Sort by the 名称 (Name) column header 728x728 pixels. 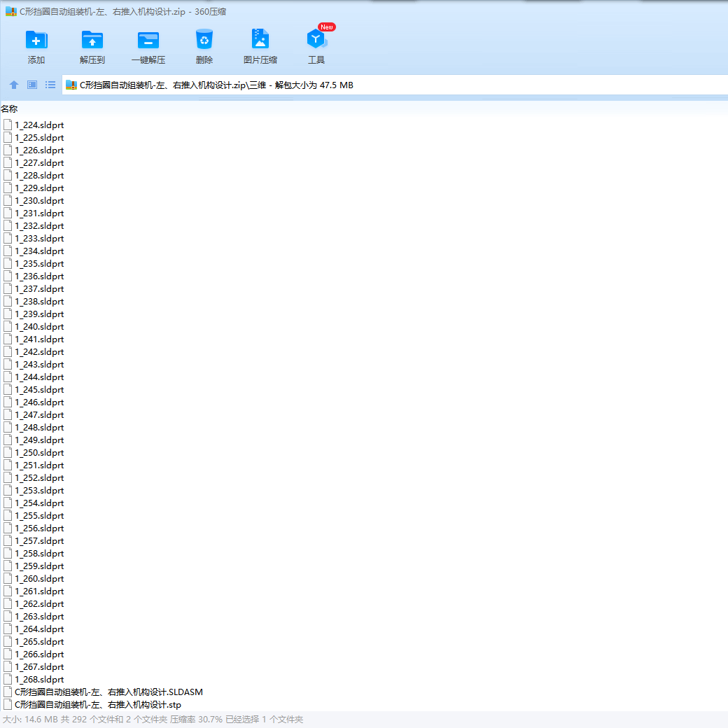pyautogui.click(x=9, y=109)
